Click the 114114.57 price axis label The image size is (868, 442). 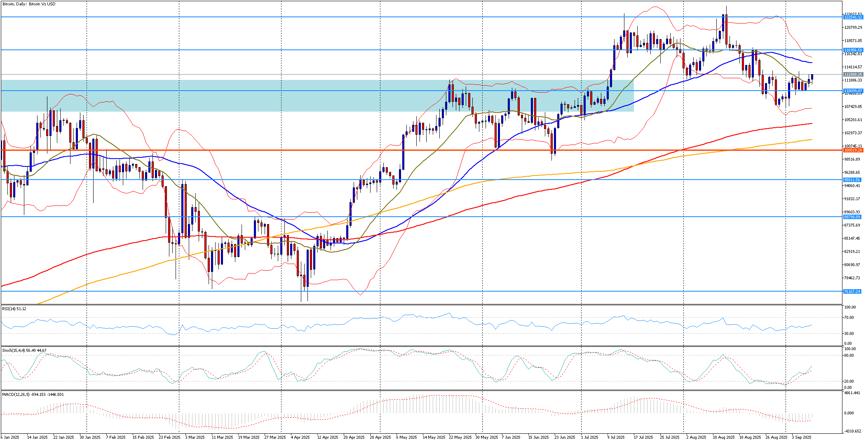(853, 67)
